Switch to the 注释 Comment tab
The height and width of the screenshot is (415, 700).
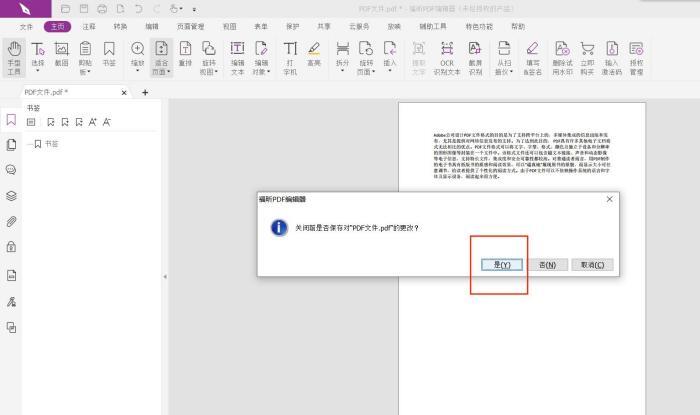pyautogui.click(x=89, y=27)
